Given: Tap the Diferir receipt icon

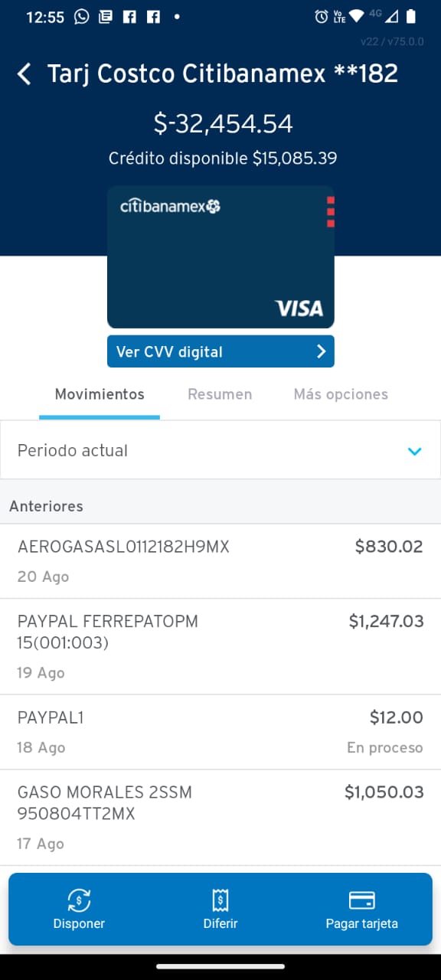Looking at the screenshot, I should click(220, 900).
